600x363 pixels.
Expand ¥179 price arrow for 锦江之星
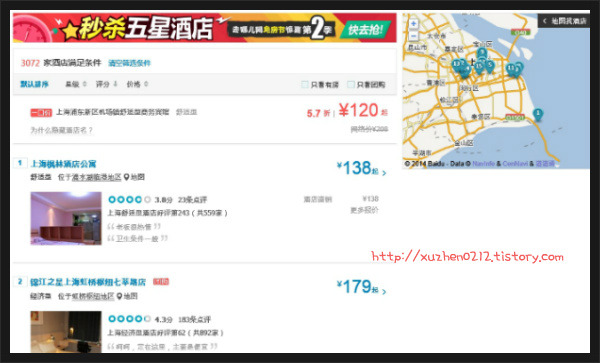click(x=384, y=292)
